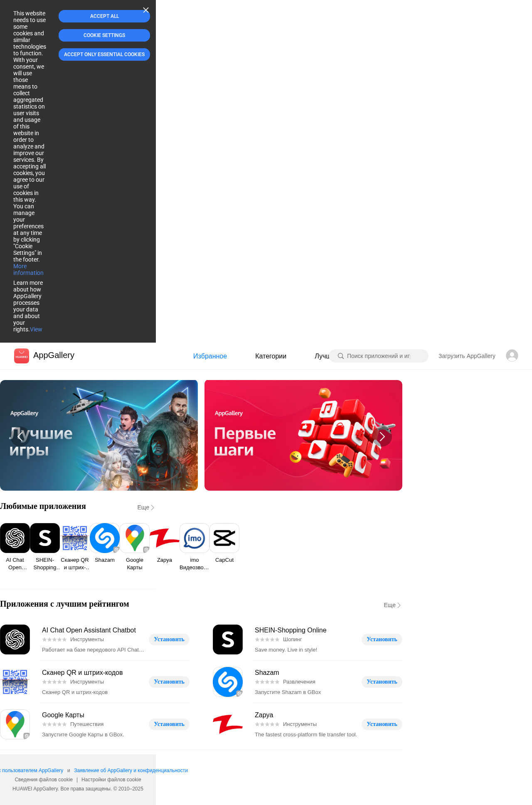Open the Google Карты title in list
Image resolution: width=532 pixels, height=805 pixels.
pos(63,715)
